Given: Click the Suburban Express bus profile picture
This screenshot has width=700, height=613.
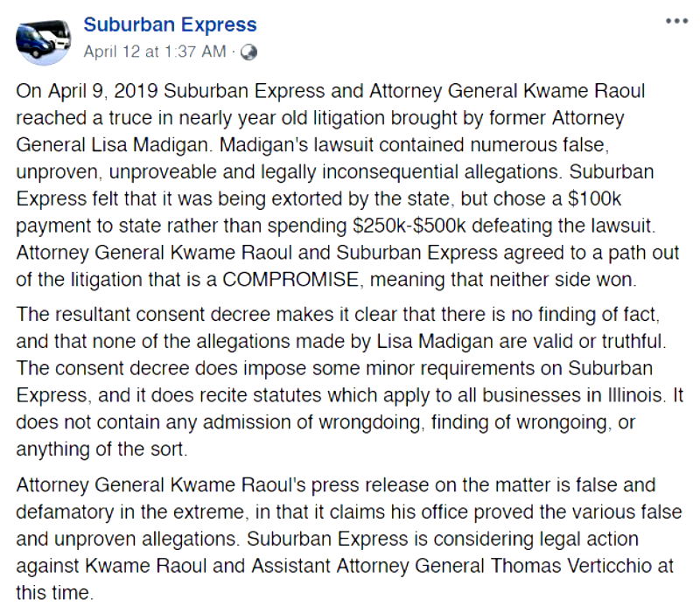Looking at the screenshot, I should (40, 38).
